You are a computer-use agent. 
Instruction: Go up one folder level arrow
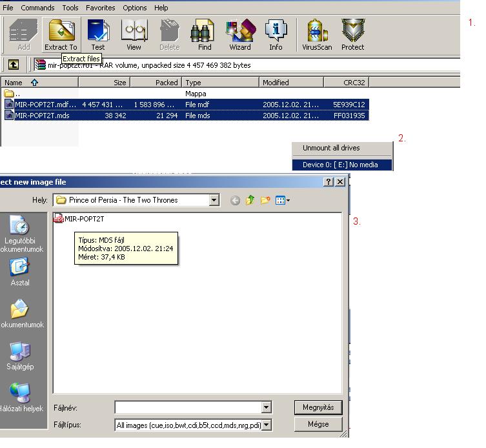click(13, 65)
